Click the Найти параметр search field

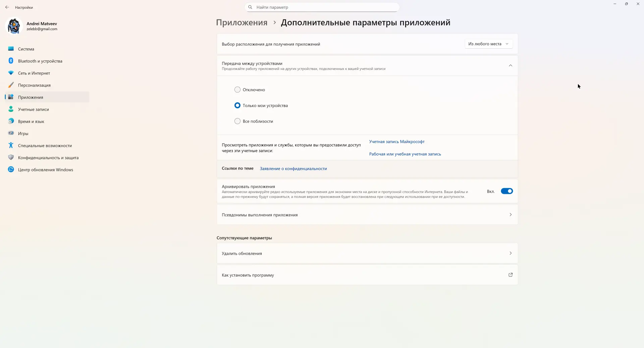(322, 7)
